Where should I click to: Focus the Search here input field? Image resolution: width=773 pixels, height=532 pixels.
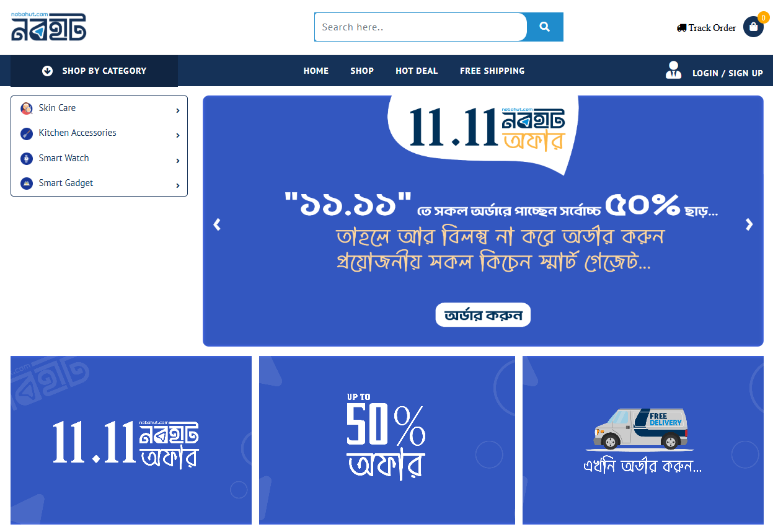coord(421,27)
